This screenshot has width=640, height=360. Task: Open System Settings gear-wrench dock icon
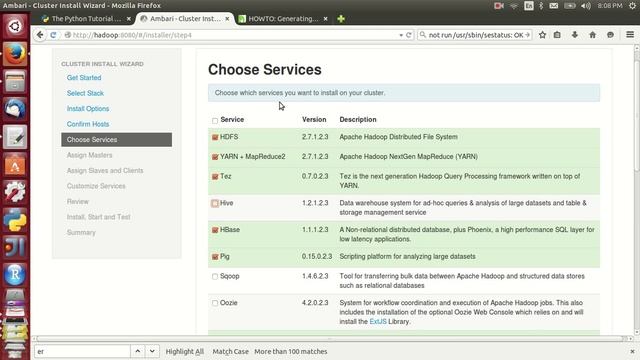(15, 192)
